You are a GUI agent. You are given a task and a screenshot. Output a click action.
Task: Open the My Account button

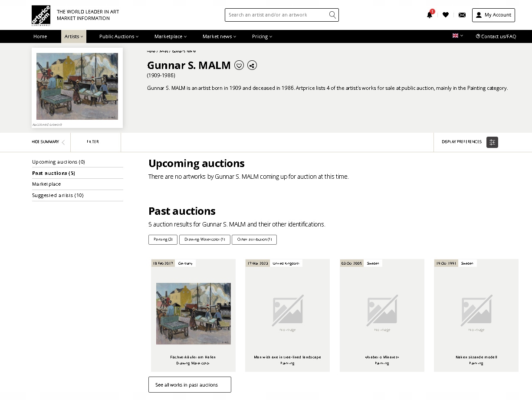click(493, 15)
